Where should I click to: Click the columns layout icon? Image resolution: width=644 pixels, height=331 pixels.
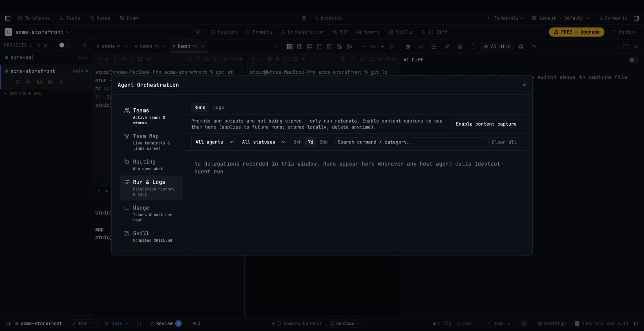[x=300, y=47]
